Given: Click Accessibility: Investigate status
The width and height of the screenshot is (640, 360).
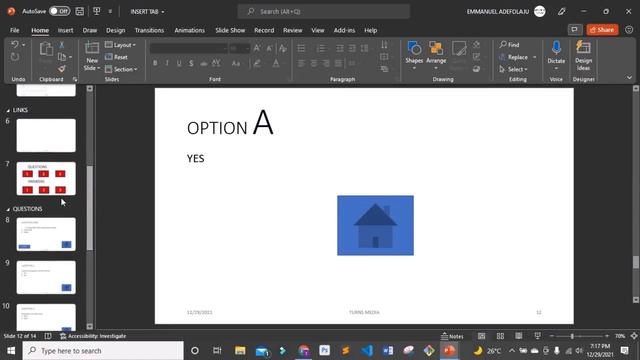Looking at the screenshot, I should point(93,336).
